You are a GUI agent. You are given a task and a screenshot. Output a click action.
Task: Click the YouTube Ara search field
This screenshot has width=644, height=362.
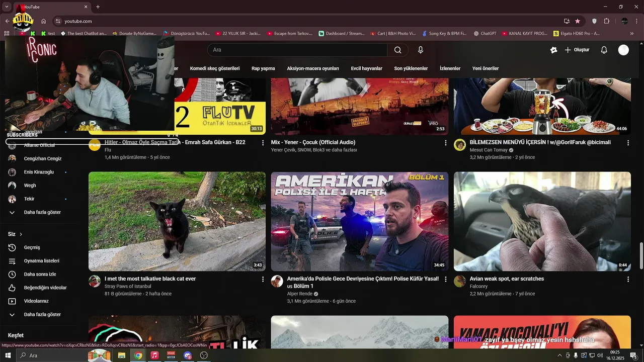coord(297,50)
